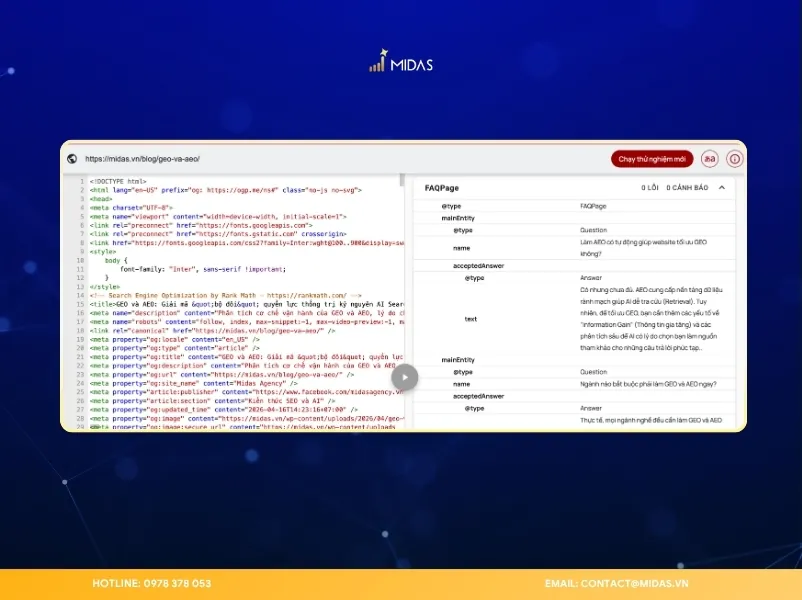Open the info icon in top-right corner
Viewport: 802px width, 600px height.
[734, 158]
